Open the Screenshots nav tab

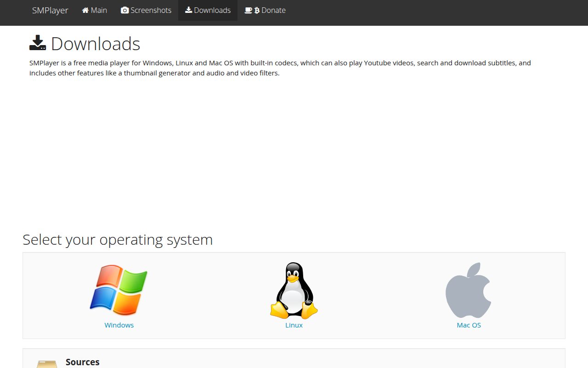(146, 10)
